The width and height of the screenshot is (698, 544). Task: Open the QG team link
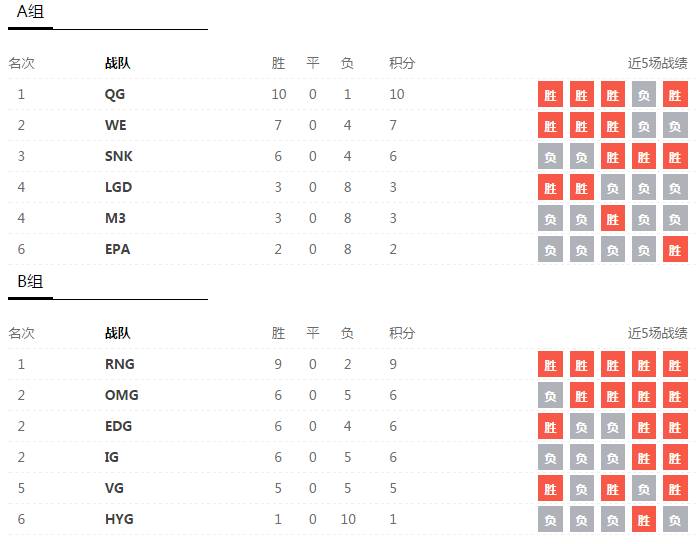coord(115,95)
